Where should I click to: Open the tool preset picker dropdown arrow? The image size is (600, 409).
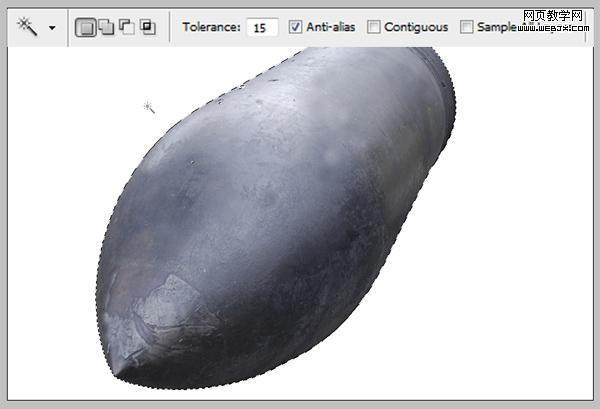coord(52,28)
